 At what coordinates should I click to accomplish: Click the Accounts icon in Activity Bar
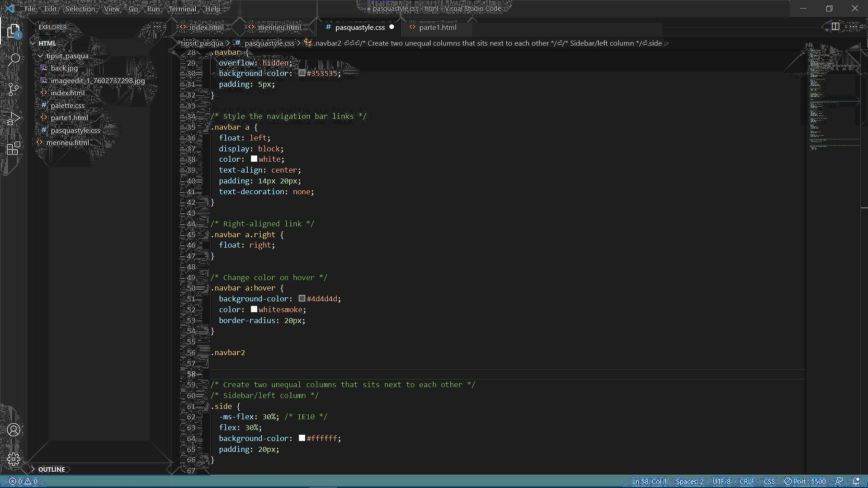coord(14,430)
